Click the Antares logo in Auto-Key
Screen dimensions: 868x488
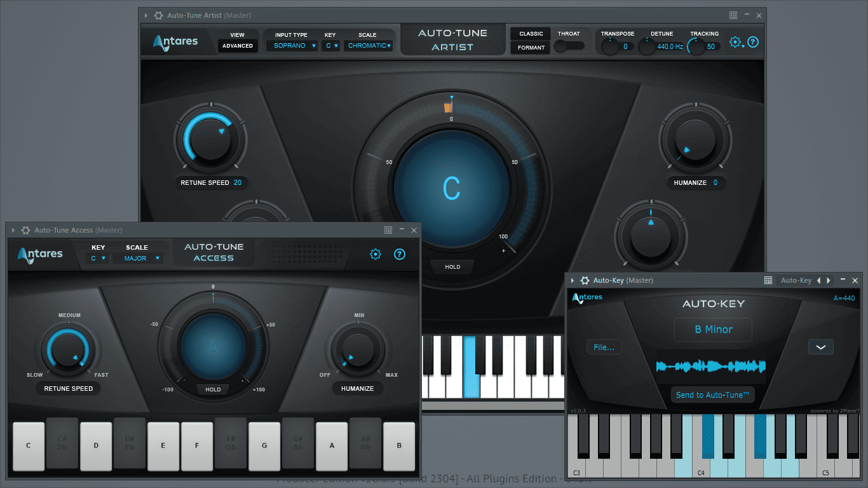587,297
